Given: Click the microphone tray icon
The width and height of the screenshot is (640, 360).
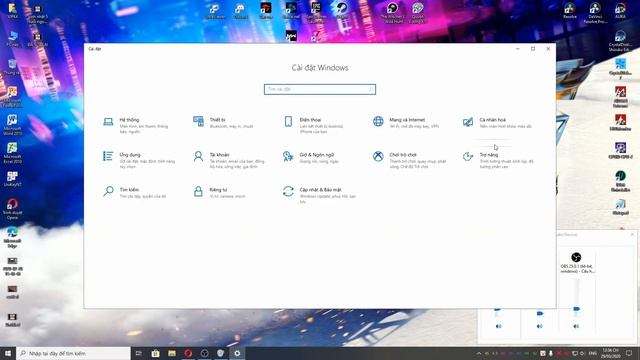Looking at the screenshot, I should coord(551,353).
